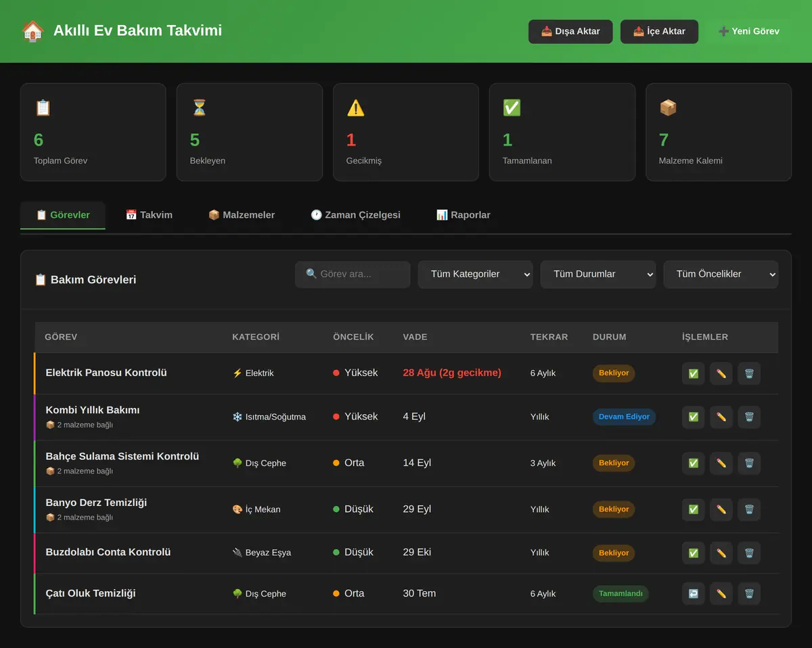Focus the Görev ara search field
Viewport: 812px width, 648px height.
[353, 275]
